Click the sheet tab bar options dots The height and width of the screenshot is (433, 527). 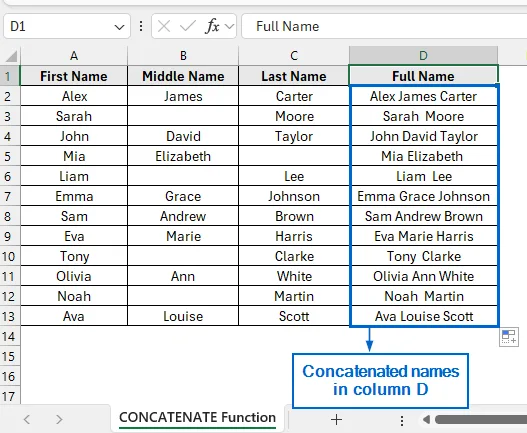pos(402,420)
